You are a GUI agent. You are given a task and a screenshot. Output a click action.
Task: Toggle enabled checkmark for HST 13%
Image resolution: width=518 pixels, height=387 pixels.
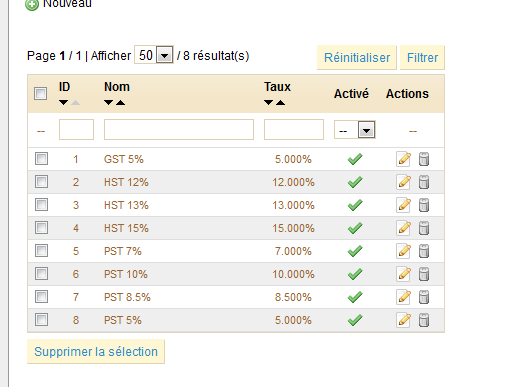point(355,205)
